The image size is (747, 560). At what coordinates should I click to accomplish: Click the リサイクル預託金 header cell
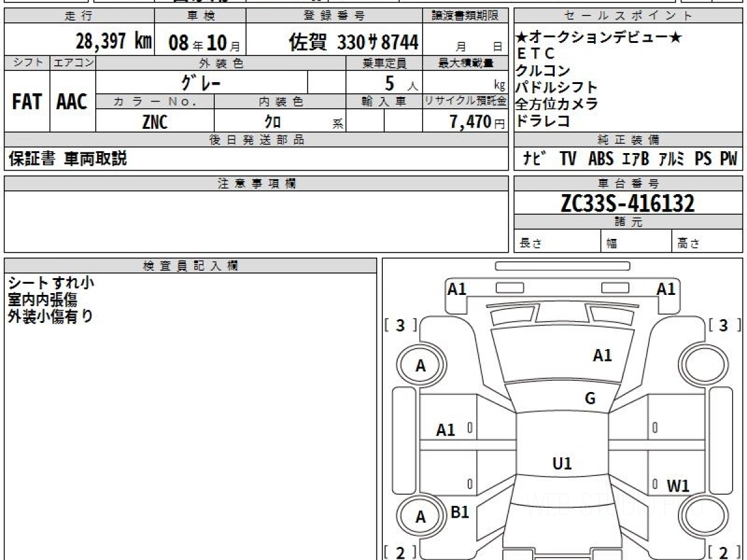coord(466,101)
